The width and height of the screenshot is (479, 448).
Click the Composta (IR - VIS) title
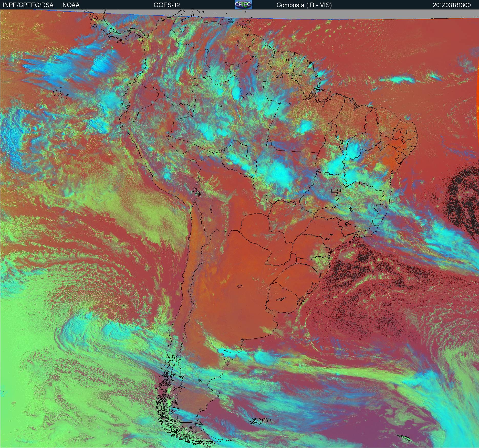click(x=304, y=5)
